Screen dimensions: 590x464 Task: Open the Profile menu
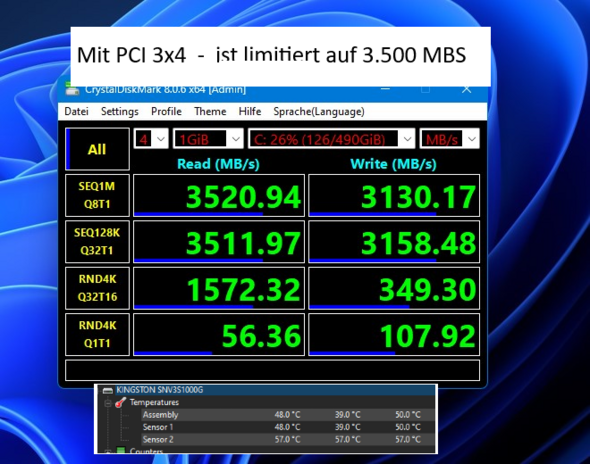point(166,111)
